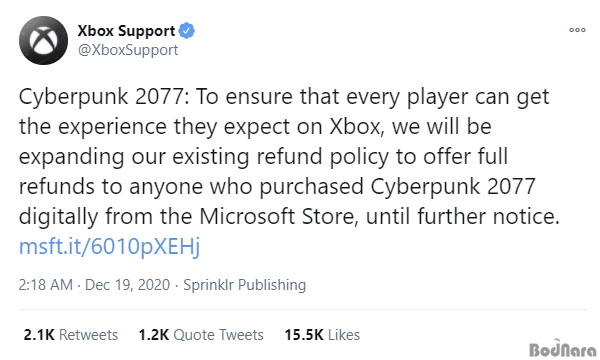The image size is (600, 360).
Task: Click the 2.1K retweet count number
Action: pyautogui.click(x=39, y=335)
